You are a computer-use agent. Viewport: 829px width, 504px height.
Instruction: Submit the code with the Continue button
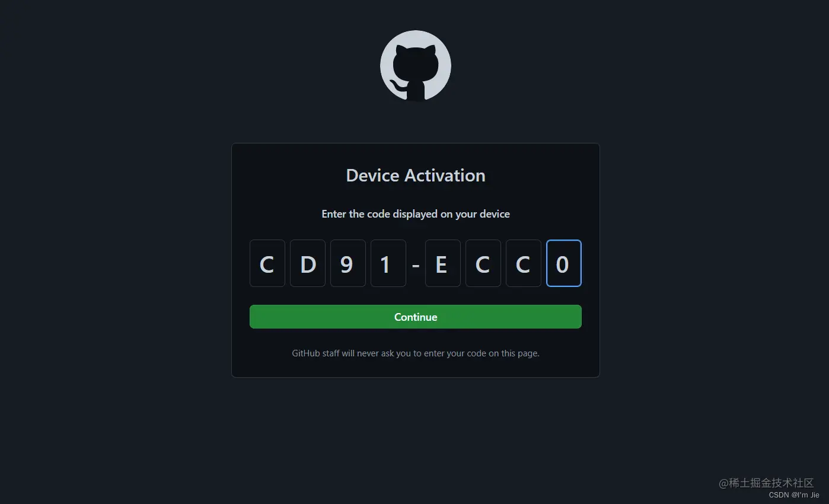pos(416,317)
